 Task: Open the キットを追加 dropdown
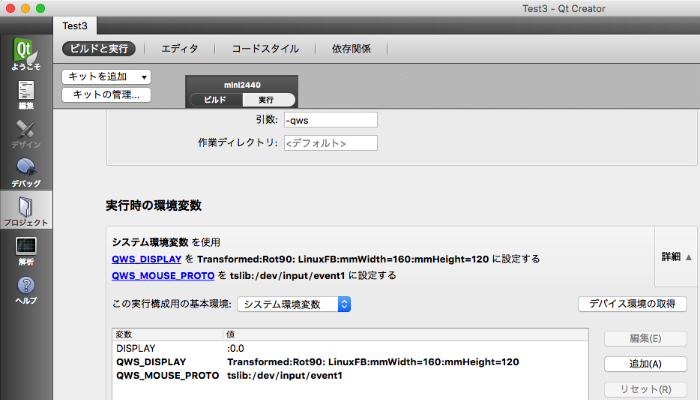[x=106, y=77]
